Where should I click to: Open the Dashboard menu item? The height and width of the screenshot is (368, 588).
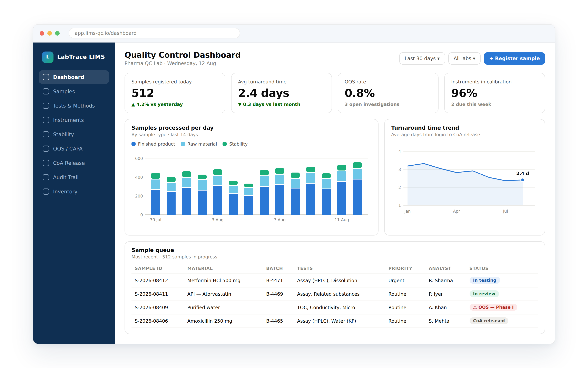click(x=74, y=77)
